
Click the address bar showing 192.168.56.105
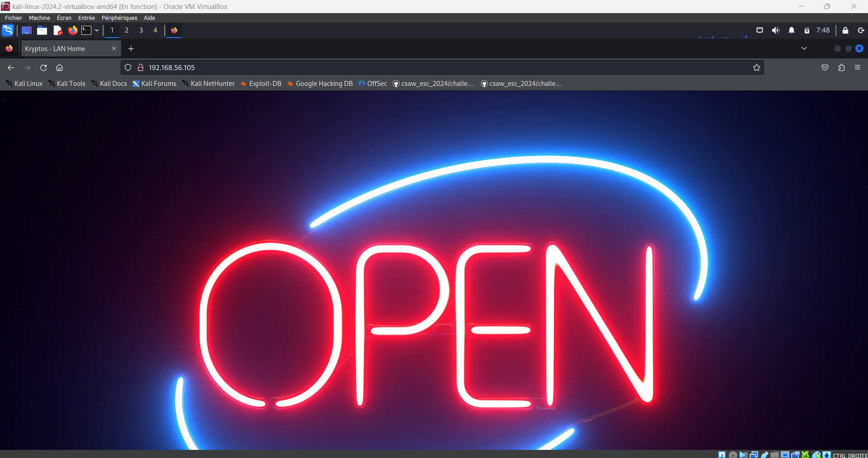(x=407, y=68)
